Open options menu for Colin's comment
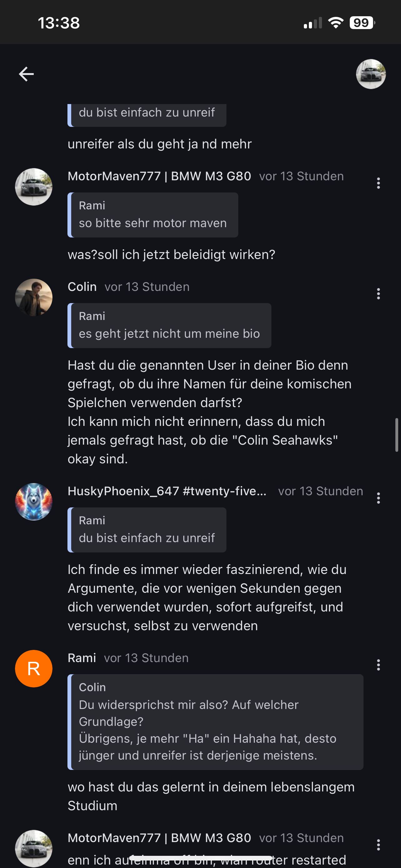This screenshot has height=868, width=401. click(379, 294)
